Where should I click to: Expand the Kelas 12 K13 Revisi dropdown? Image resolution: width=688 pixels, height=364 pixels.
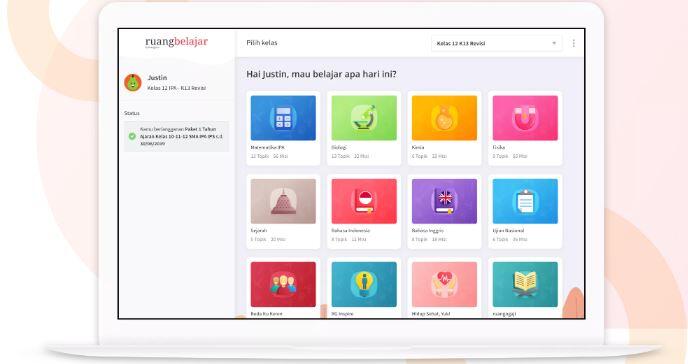pos(497,43)
